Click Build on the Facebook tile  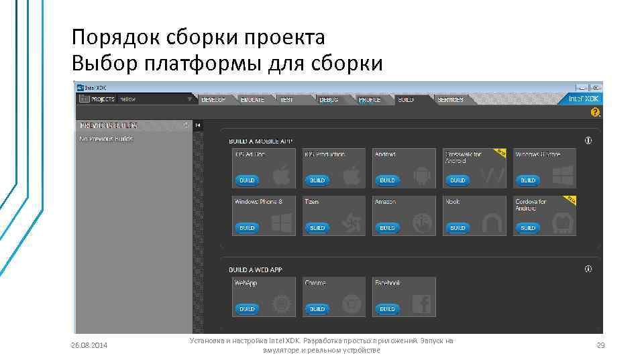point(387,308)
